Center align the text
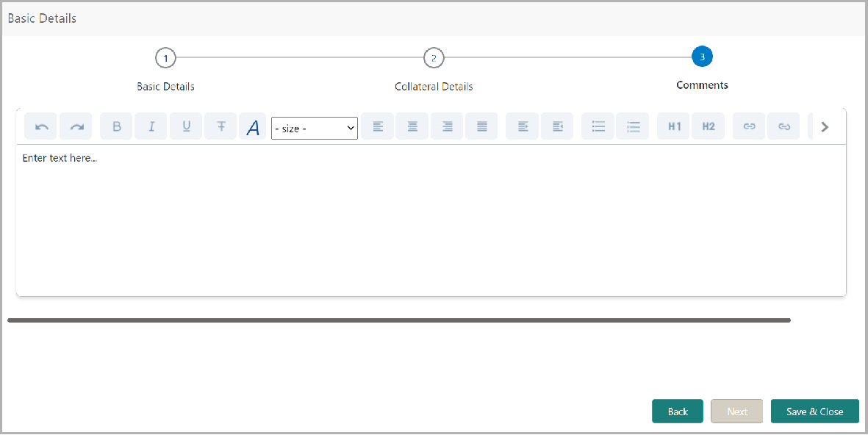The width and height of the screenshot is (868, 435). click(412, 126)
